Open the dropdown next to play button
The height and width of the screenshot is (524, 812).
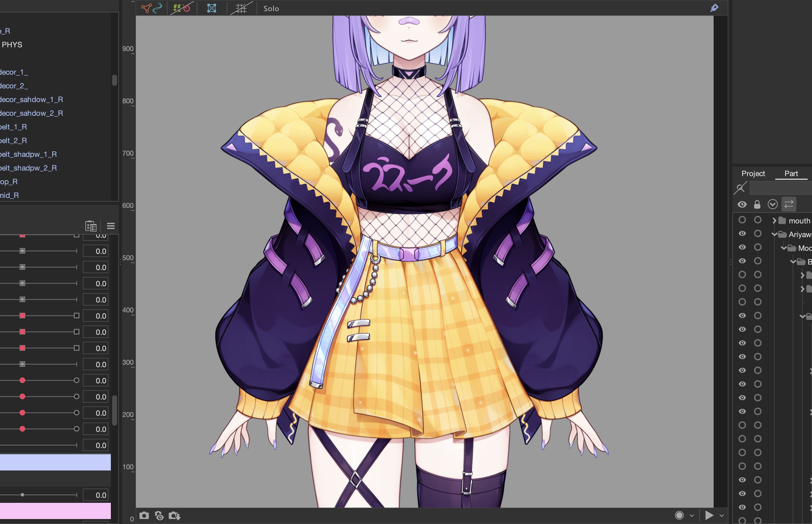(721, 516)
